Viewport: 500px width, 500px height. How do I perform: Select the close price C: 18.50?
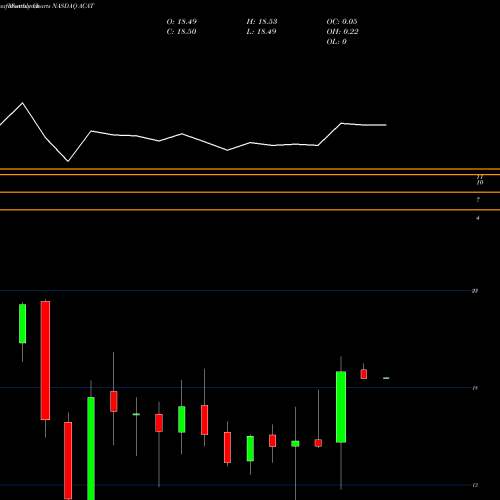181,32
